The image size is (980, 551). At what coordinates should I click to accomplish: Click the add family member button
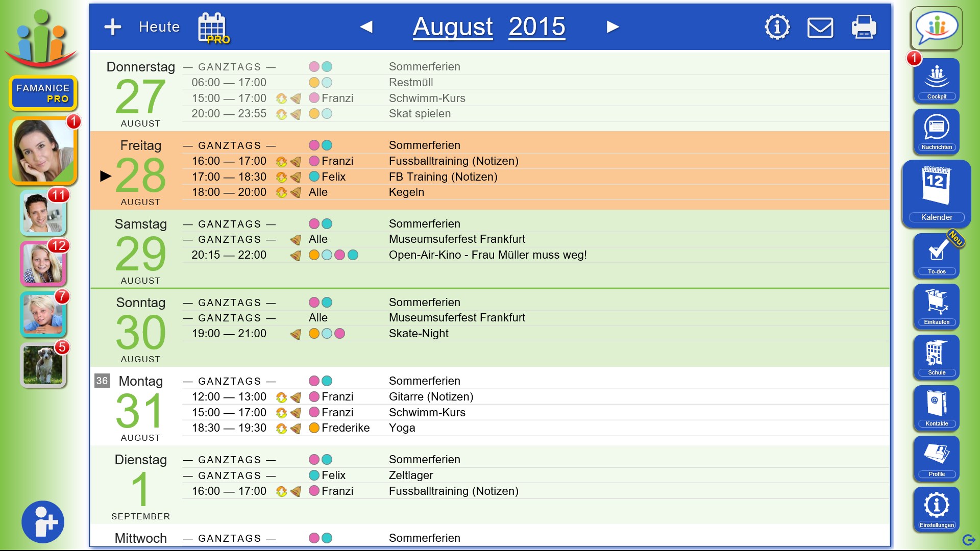point(43,521)
